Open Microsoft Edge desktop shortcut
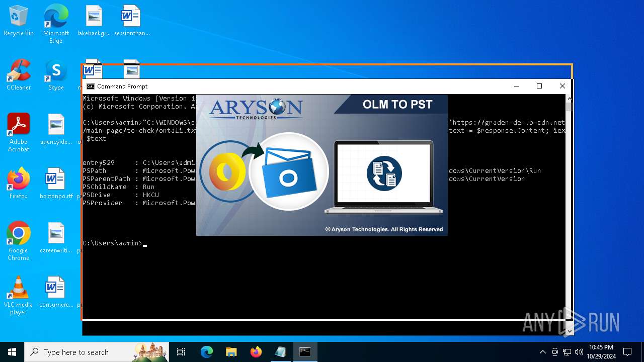The height and width of the screenshot is (362, 644). coord(56,24)
